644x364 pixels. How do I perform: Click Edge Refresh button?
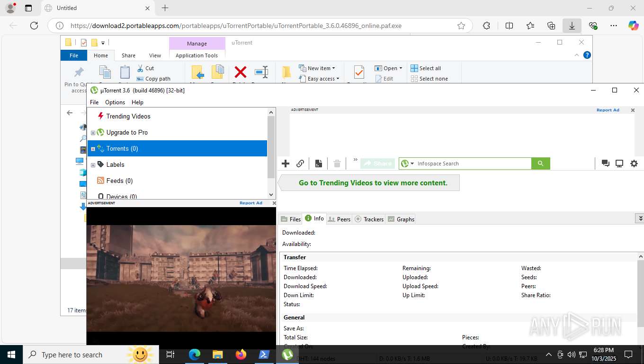[x=34, y=26]
